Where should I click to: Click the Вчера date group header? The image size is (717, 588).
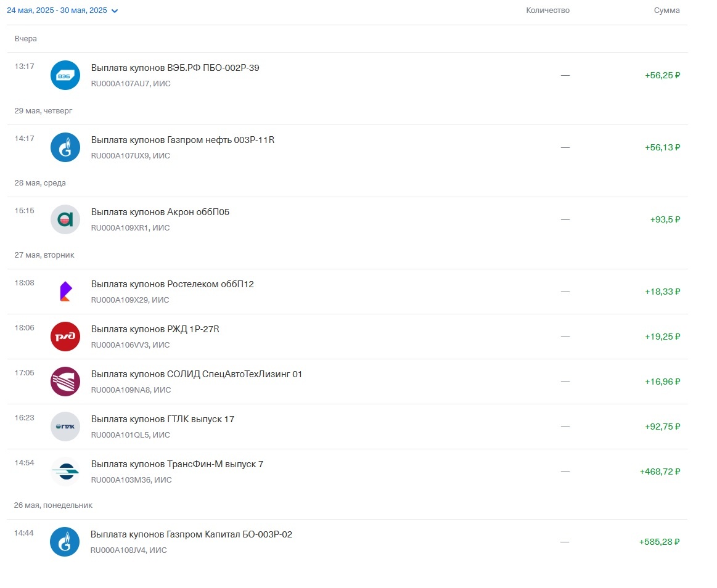pos(26,39)
